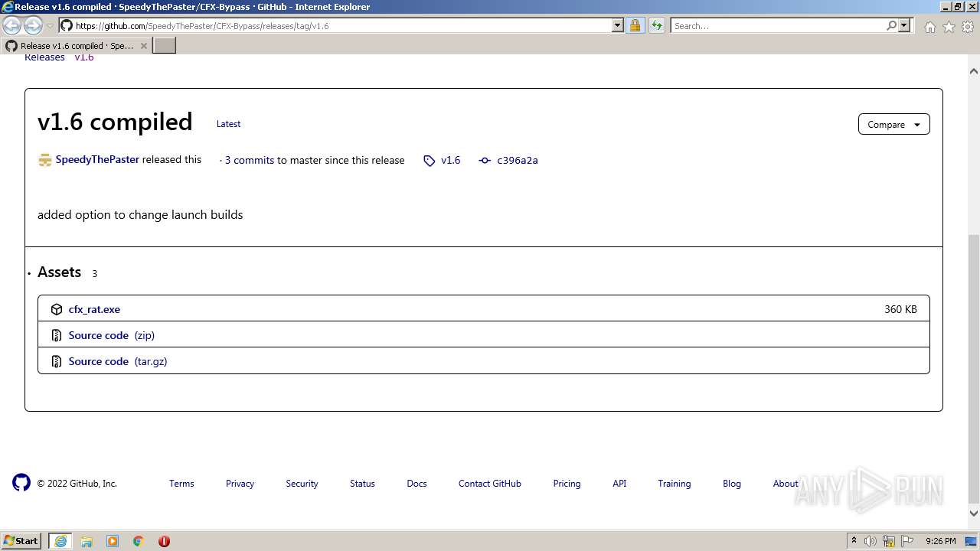Download cfx_rat.exe asset

[94, 309]
